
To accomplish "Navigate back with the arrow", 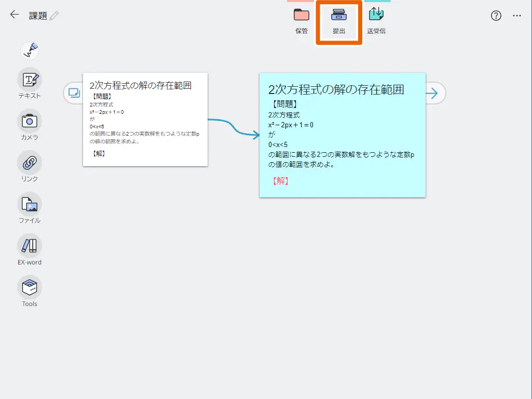I will coord(14,15).
